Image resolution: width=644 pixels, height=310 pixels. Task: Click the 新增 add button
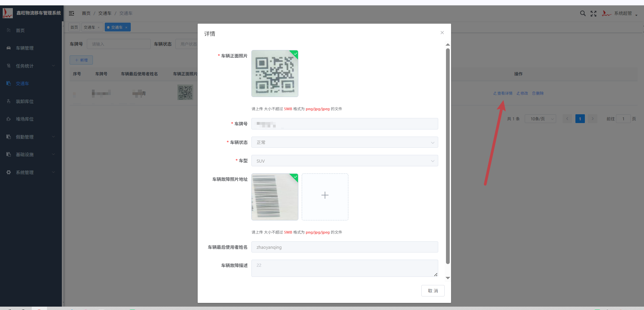(x=81, y=60)
